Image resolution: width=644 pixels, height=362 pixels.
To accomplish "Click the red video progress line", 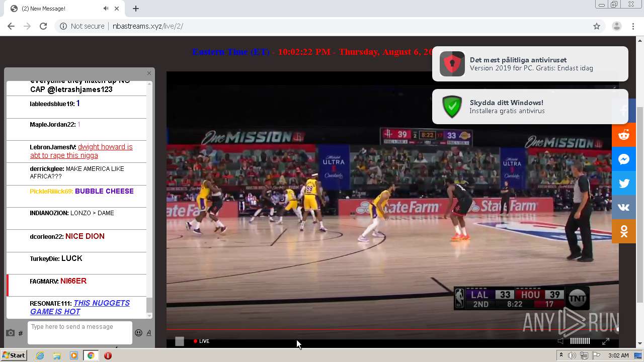I will click(392, 330).
